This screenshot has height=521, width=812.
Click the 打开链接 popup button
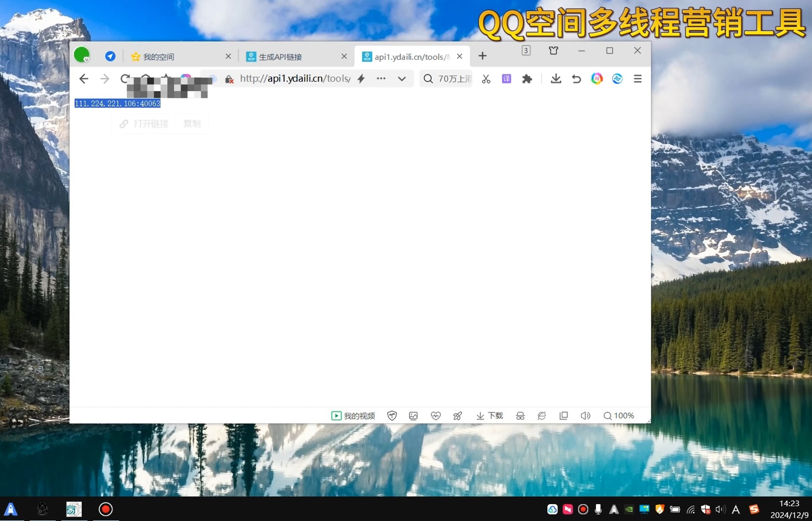tap(144, 124)
